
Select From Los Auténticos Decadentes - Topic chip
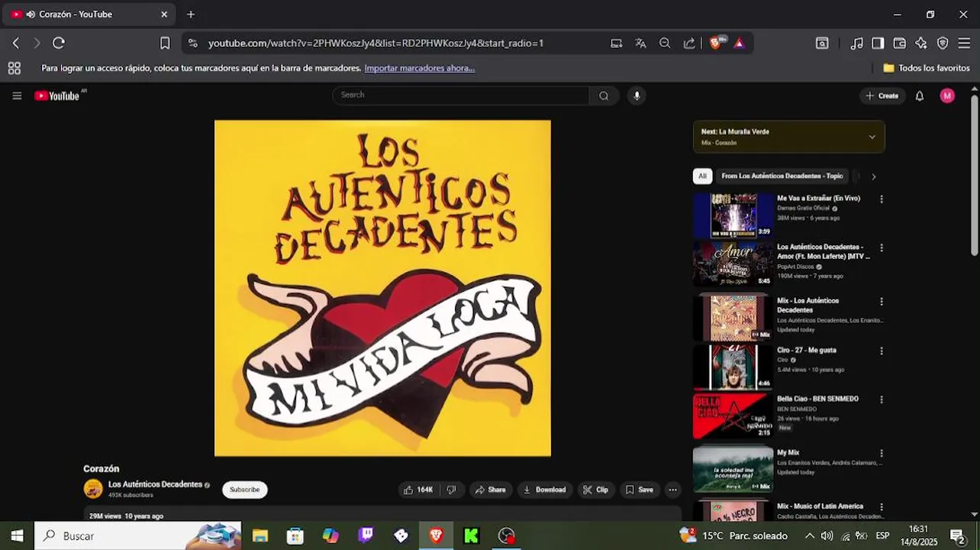(x=782, y=176)
